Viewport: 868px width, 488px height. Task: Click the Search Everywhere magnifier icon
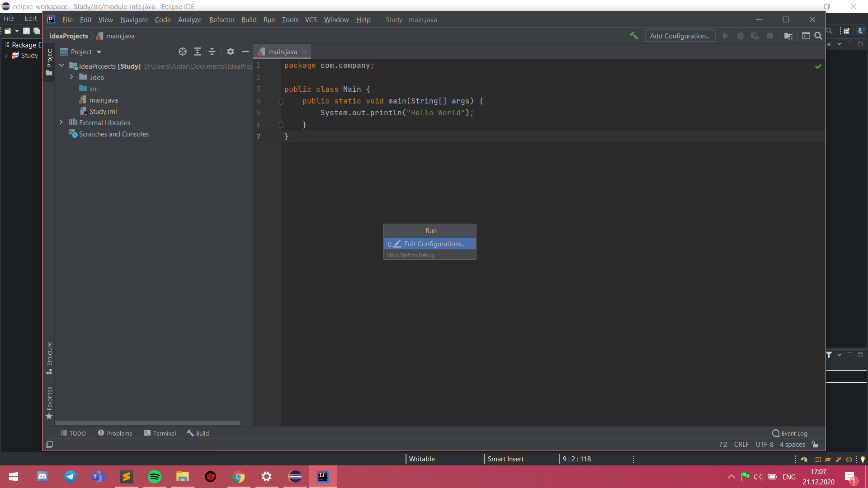(818, 36)
